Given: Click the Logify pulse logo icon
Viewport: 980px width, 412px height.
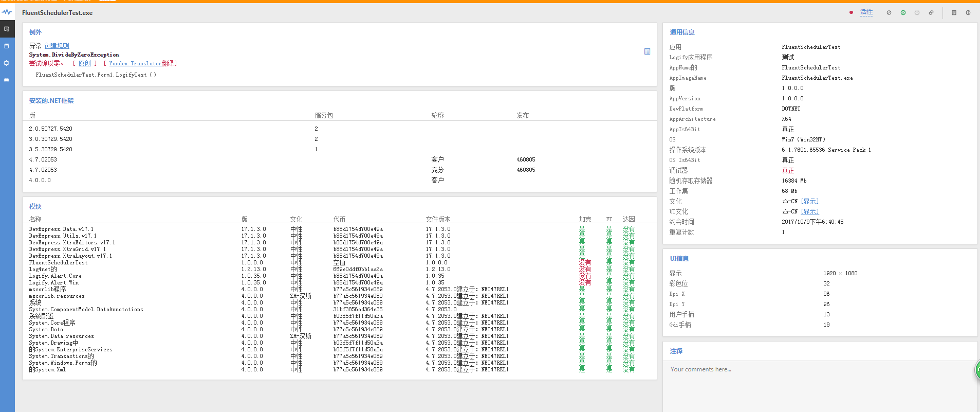Looking at the screenshot, I should (7, 12).
